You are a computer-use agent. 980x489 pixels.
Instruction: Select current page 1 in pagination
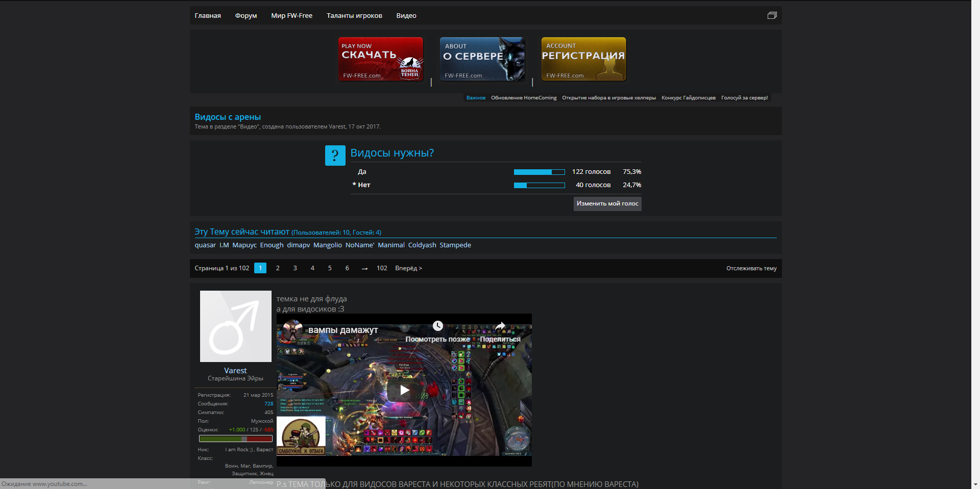coord(260,268)
